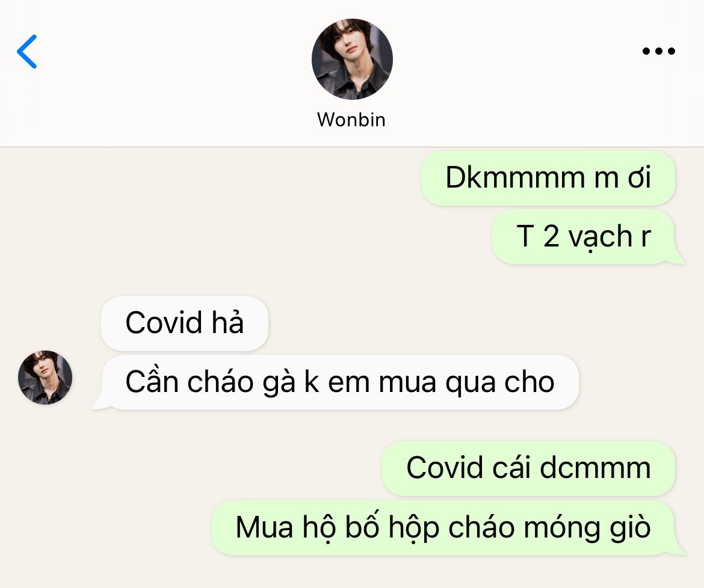Image resolution: width=704 pixels, height=588 pixels.
Task: Click the word 'dcmmm' in the green bubble
Action: [x=595, y=468]
